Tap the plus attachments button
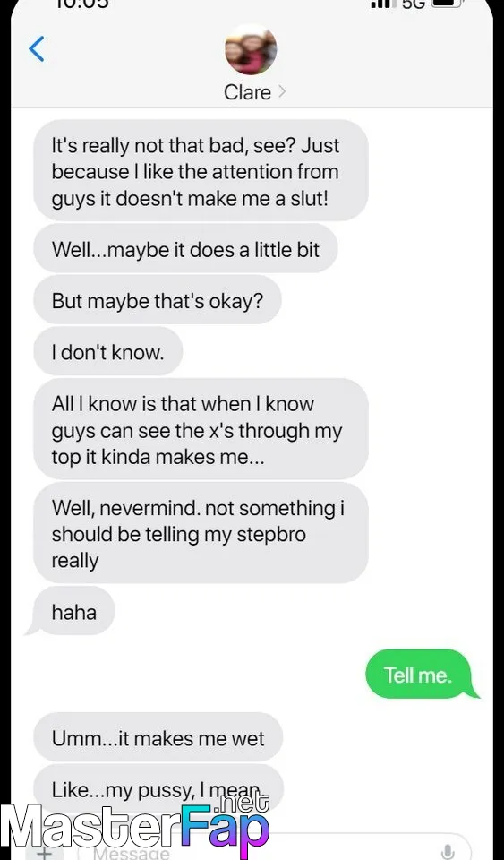The width and height of the screenshot is (504, 860). tap(46, 853)
